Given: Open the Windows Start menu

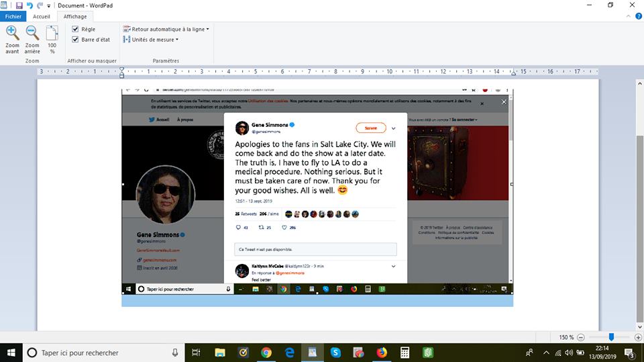Looking at the screenshot, I should [x=11, y=353].
